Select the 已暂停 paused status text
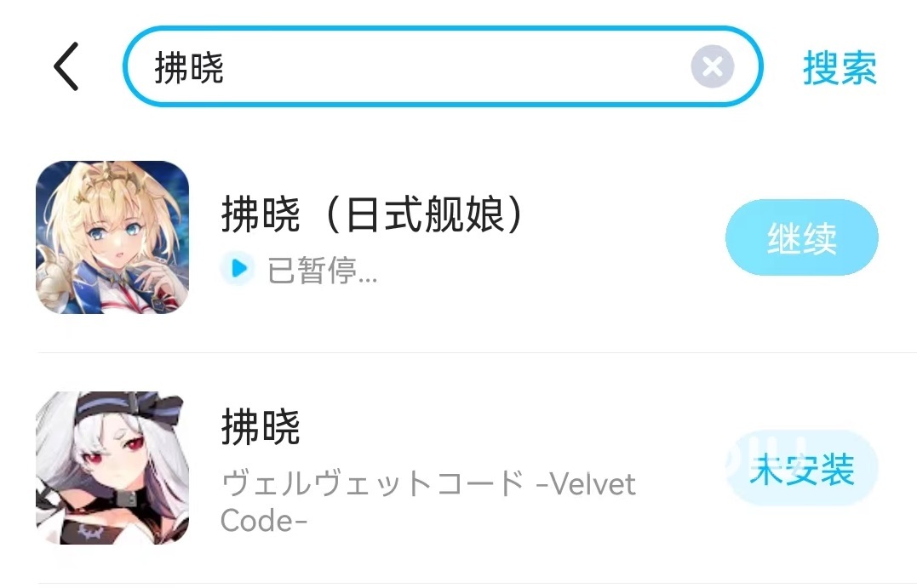The height and width of the screenshot is (588, 917). click(312, 270)
